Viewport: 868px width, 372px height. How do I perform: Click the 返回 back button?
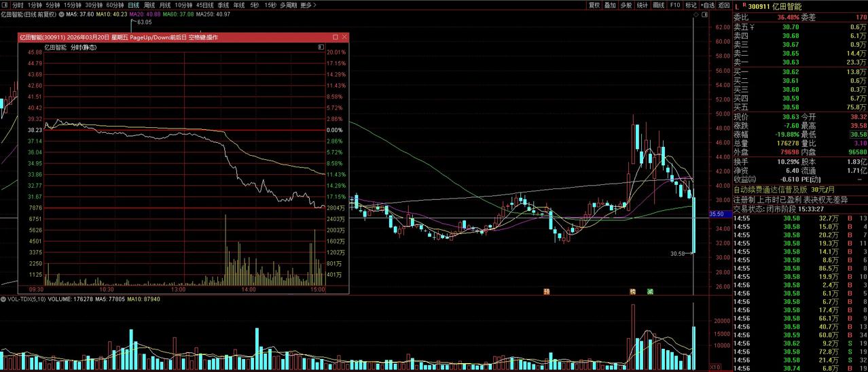click(724, 5)
